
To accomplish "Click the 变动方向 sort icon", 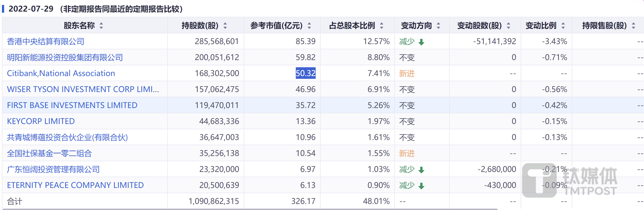I will [x=438, y=26].
